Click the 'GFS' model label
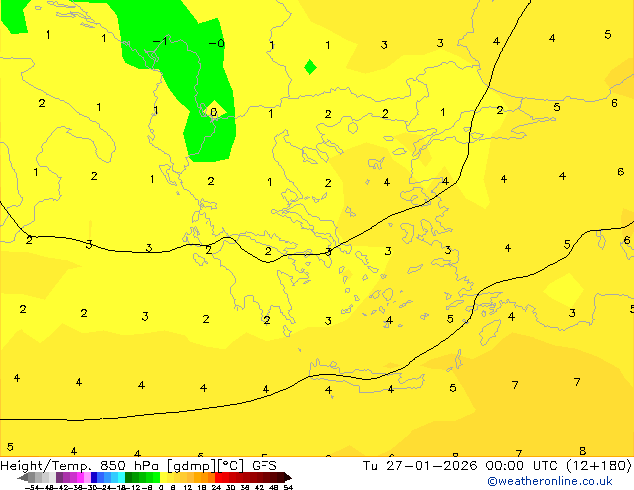The height and width of the screenshot is (490, 634). coord(264,466)
